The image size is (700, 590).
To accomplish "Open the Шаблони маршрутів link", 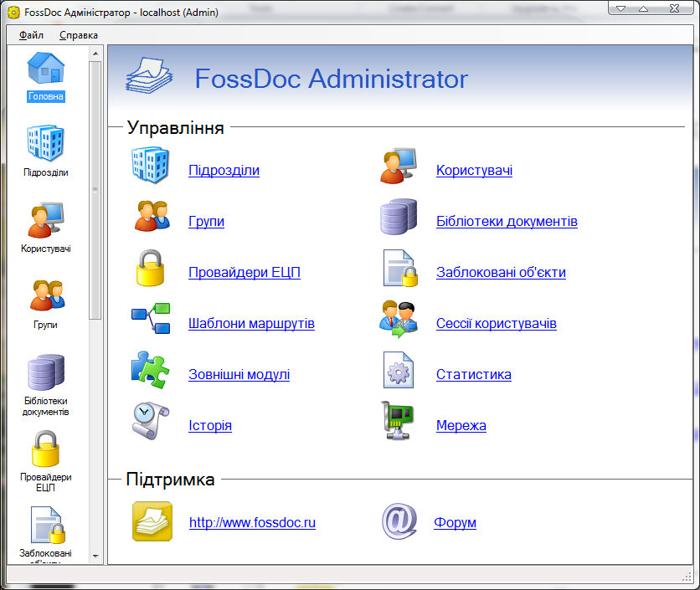I will tap(251, 323).
